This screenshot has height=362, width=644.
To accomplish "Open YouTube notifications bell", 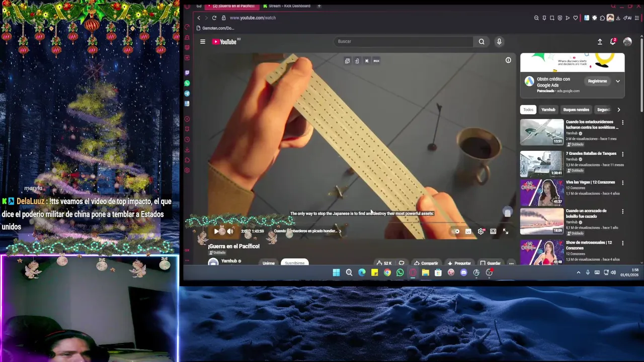I will (x=613, y=42).
